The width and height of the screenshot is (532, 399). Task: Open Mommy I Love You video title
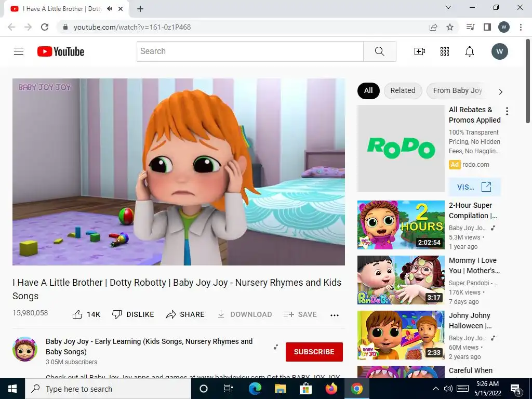474,265
